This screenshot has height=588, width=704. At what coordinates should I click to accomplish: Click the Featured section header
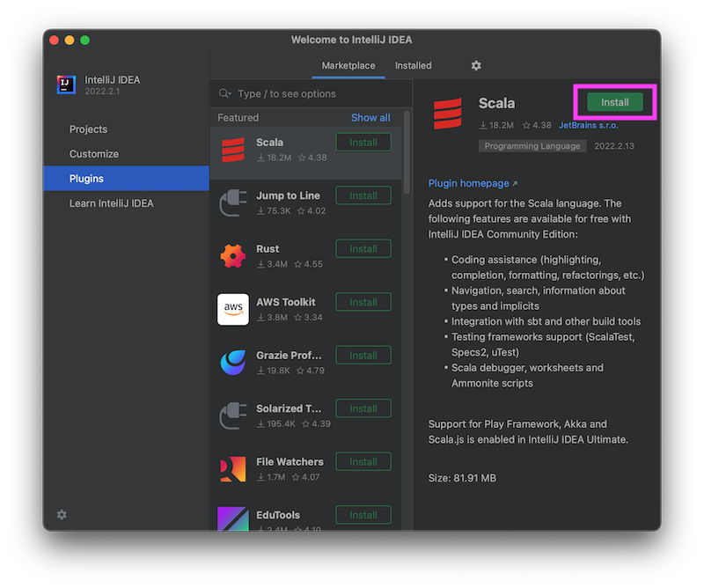click(238, 118)
